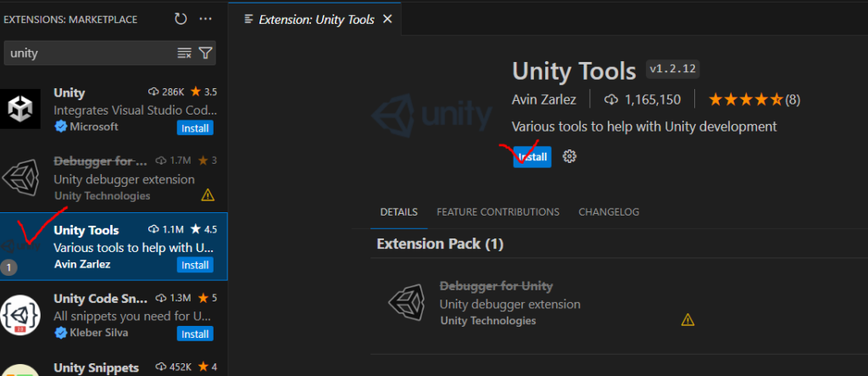Clear extensions search results icon
The width and height of the screenshot is (868, 376).
(184, 53)
